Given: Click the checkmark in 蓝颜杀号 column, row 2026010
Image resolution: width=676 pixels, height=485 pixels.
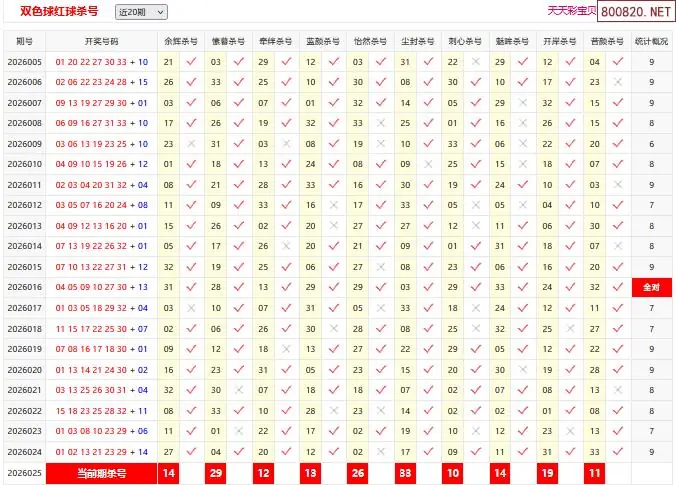Looking at the screenshot, I should coord(333,164).
